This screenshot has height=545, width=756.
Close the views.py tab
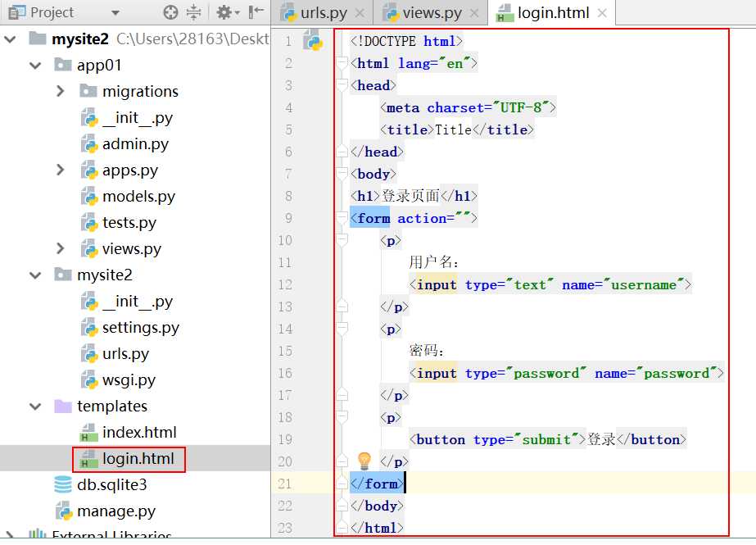coord(474,13)
